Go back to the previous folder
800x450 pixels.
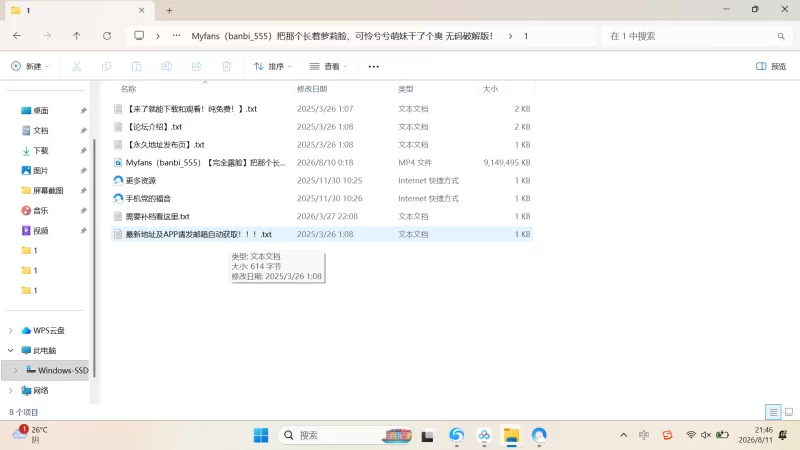click(x=17, y=36)
